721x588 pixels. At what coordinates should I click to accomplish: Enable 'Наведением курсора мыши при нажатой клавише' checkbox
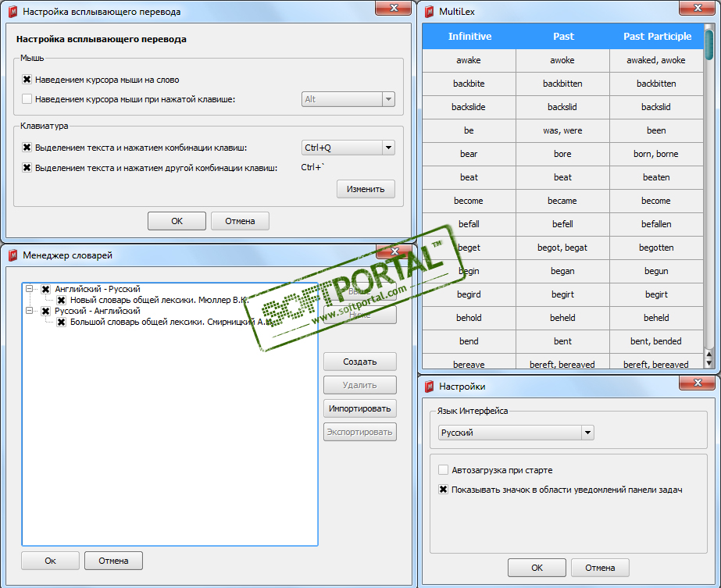(27, 99)
